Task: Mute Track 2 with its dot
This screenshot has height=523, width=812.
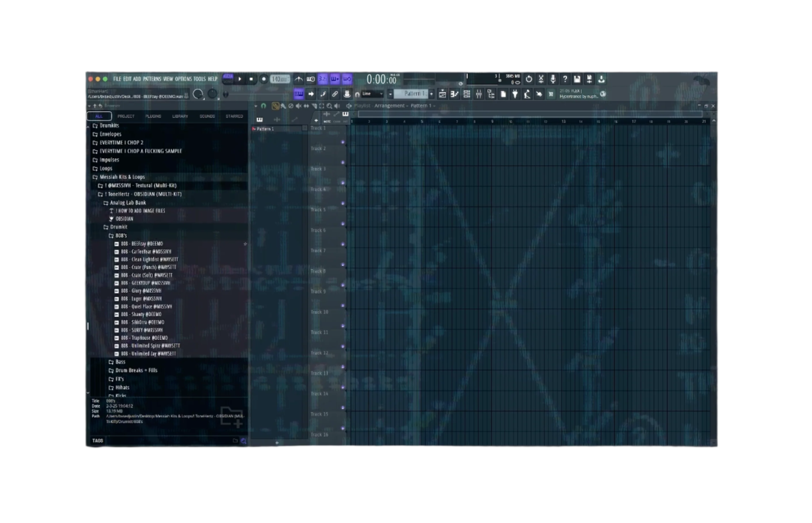Action: [x=343, y=162]
